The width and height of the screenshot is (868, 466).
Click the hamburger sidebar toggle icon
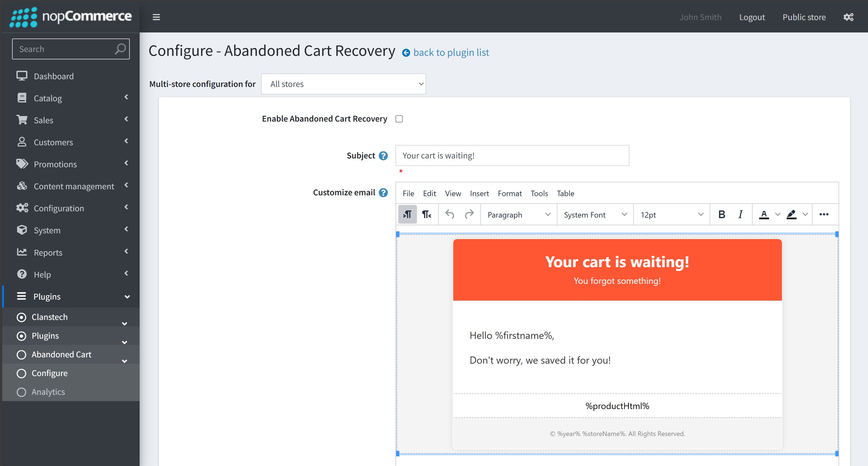pyautogui.click(x=156, y=17)
